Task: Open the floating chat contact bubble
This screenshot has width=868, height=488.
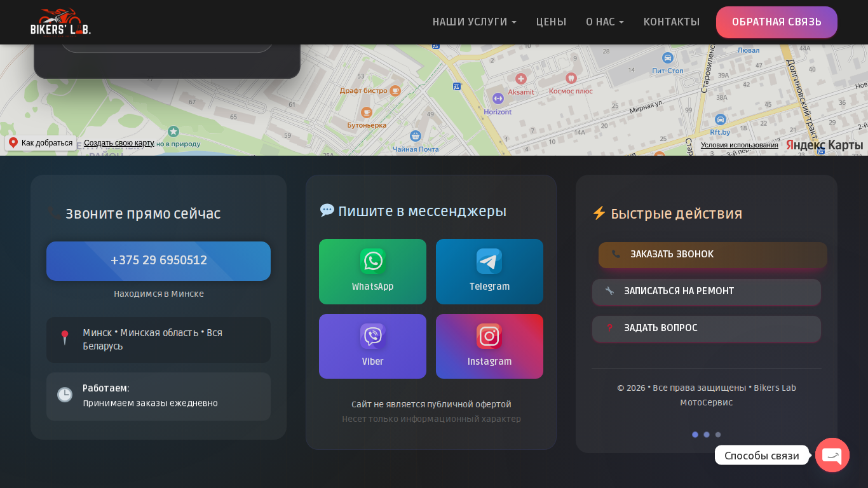Action: tap(832, 455)
